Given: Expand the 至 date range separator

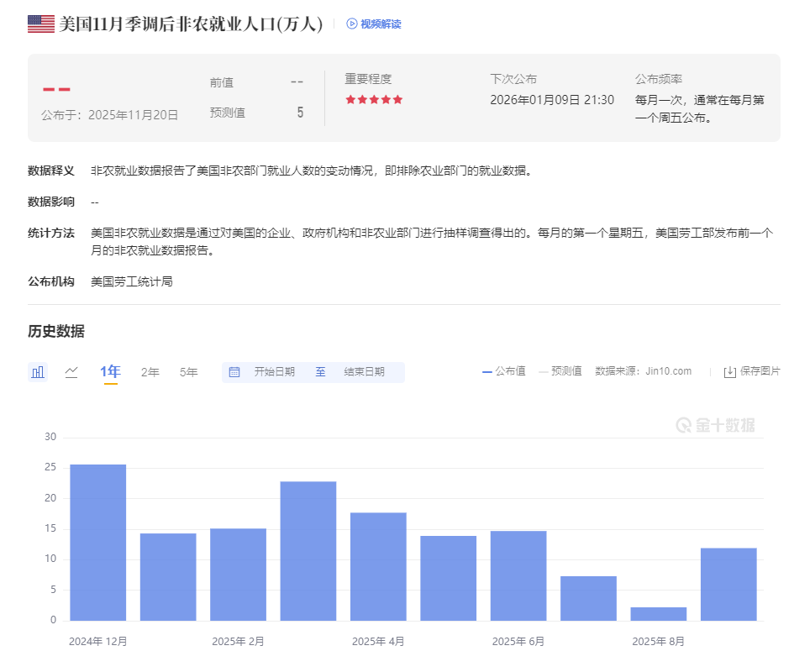Looking at the screenshot, I should 320,370.
